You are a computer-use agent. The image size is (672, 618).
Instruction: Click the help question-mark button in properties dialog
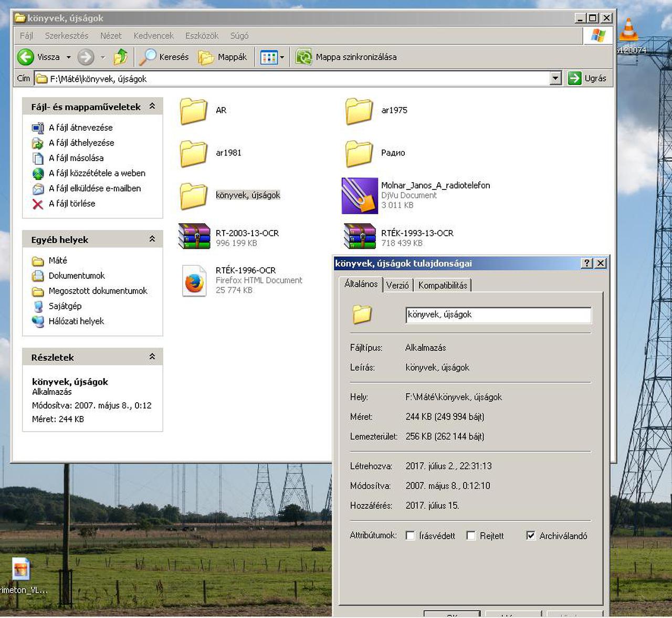click(x=587, y=263)
